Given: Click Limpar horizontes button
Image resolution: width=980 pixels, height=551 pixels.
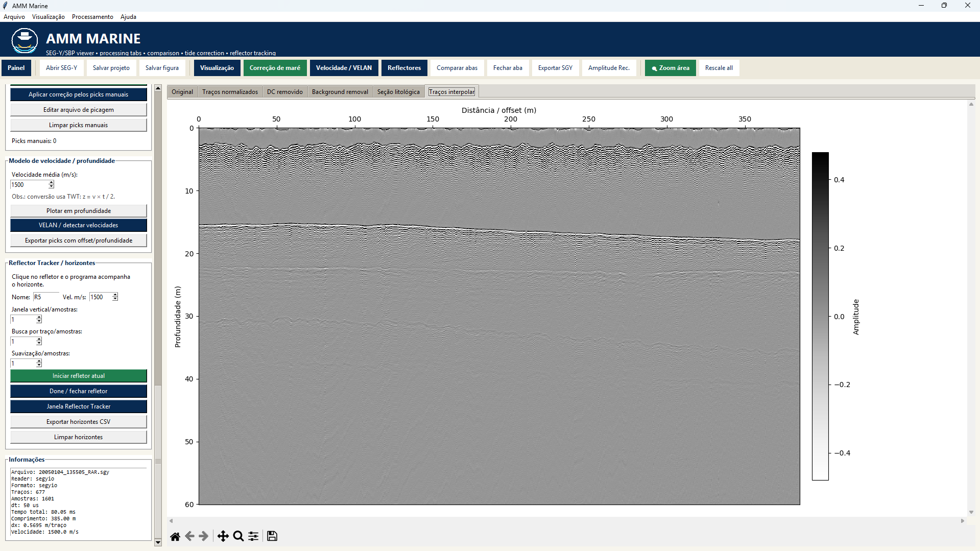Looking at the screenshot, I should pyautogui.click(x=79, y=437).
